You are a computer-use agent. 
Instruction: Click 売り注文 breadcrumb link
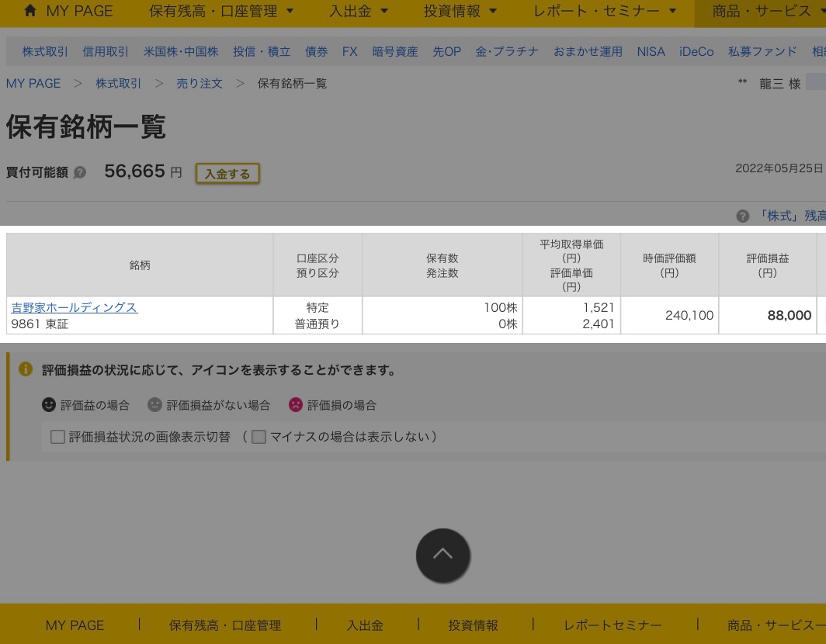pyautogui.click(x=199, y=83)
